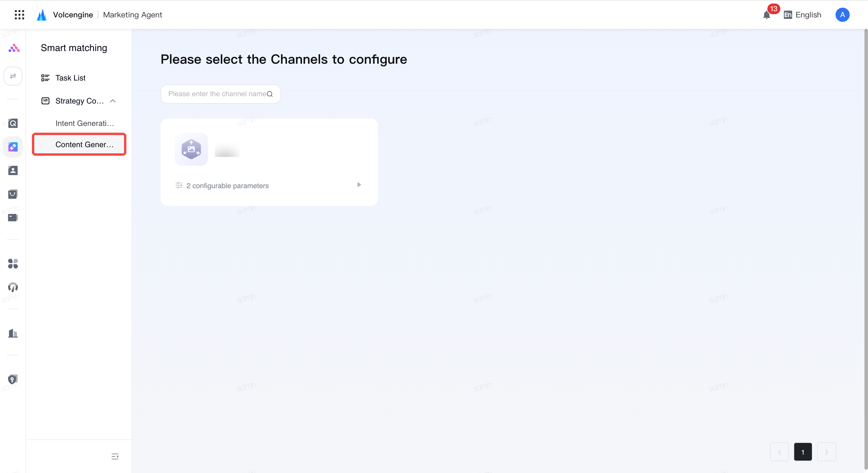The height and width of the screenshot is (473, 868).
Task: Click the sidebar switch arrows icon
Action: click(13, 76)
